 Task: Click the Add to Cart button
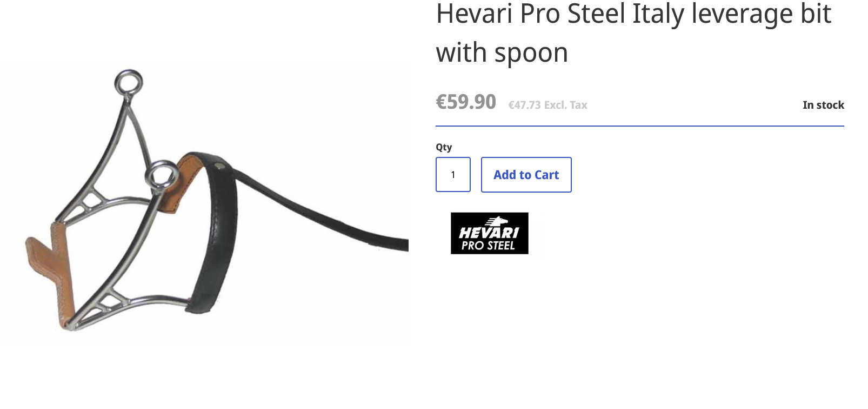pos(526,175)
